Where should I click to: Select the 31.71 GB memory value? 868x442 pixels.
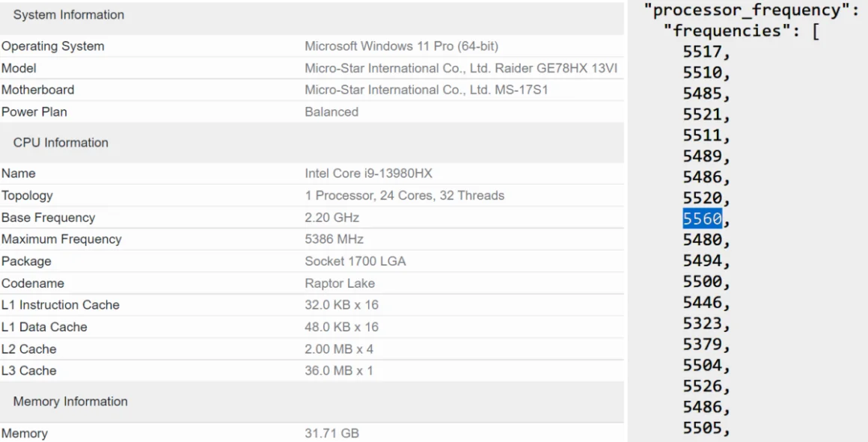point(331,434)
